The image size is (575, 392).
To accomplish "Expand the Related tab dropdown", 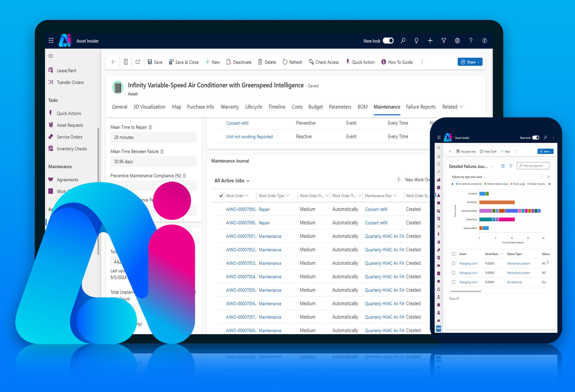I will pos(453,107).
